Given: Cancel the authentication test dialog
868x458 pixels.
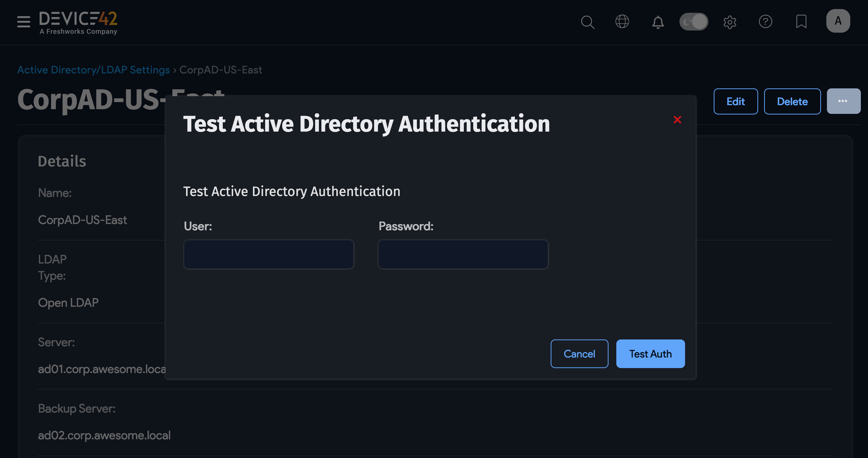Looking at the screenshot, I should click(579, 353).
